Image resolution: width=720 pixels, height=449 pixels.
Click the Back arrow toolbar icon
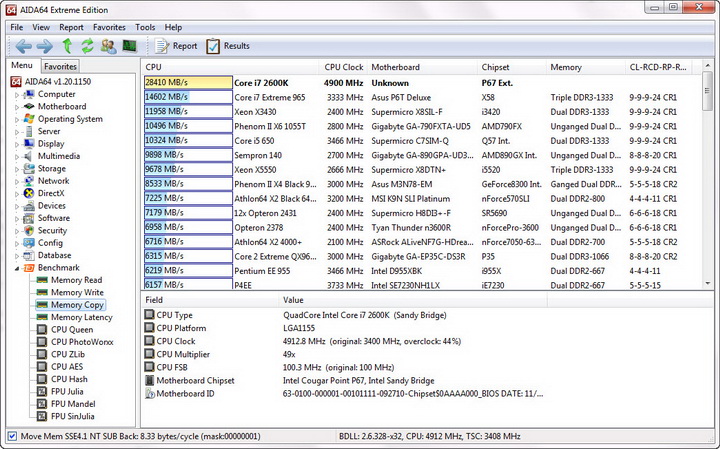tap(23, 46)
